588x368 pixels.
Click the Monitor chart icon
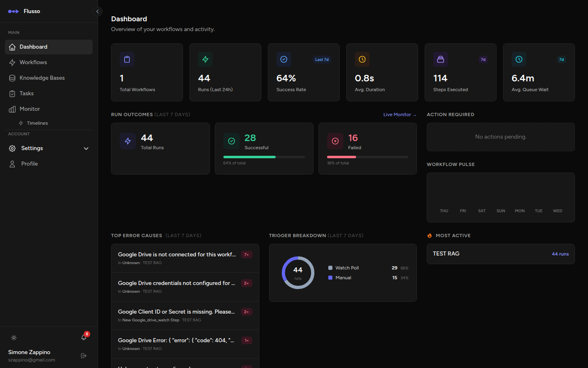[12, 109]
